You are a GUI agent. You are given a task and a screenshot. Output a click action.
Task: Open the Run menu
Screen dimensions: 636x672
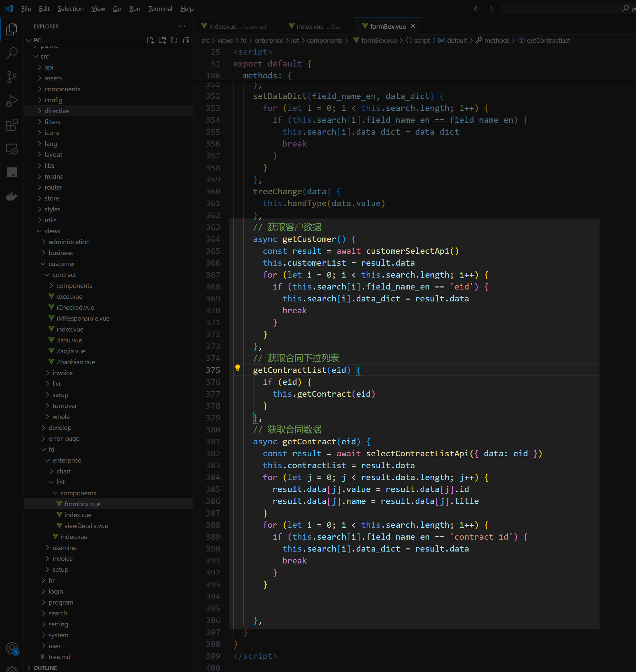coord(135,9)
